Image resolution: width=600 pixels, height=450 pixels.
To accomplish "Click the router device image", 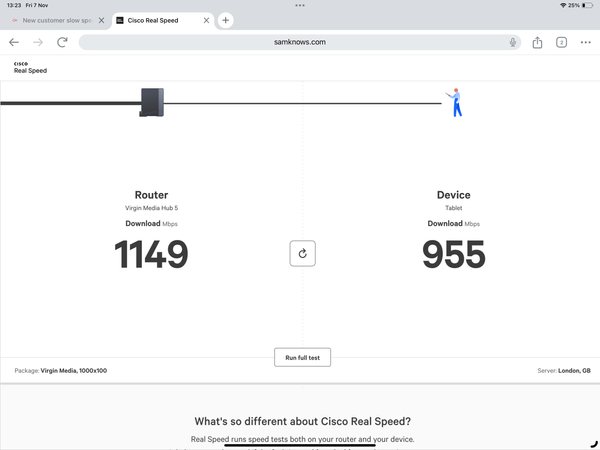I will click(151, 102).
